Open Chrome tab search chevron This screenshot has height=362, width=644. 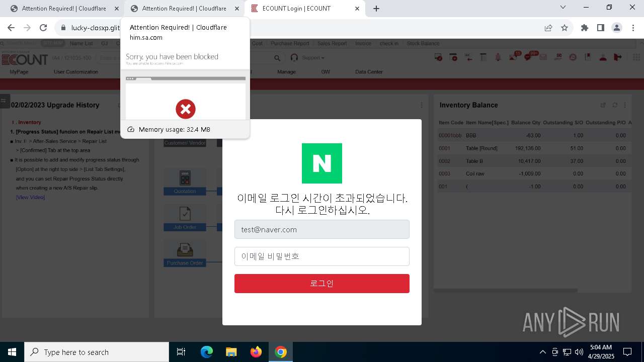563,7
